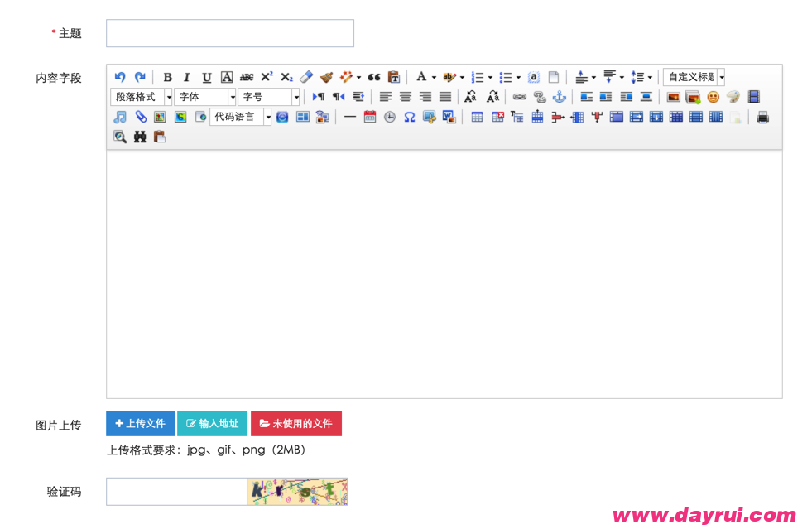Open the font color palette arrow
812x529 pixels.
coord(434,77)
